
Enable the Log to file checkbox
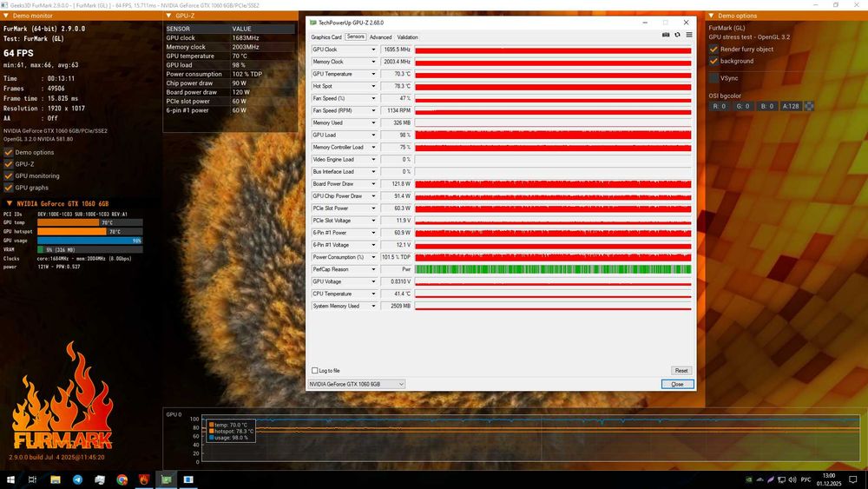coord(315,371)
